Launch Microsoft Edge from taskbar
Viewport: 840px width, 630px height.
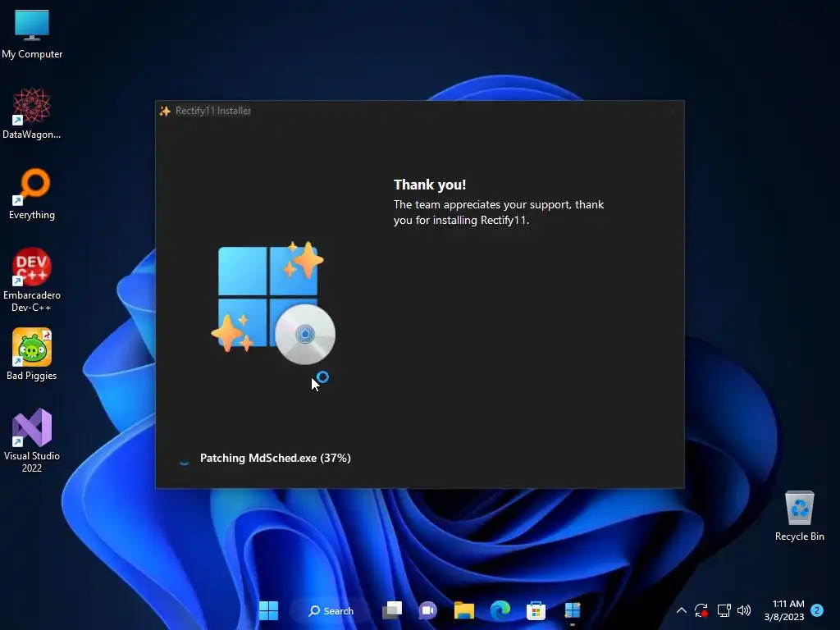(x=500, y=610)
